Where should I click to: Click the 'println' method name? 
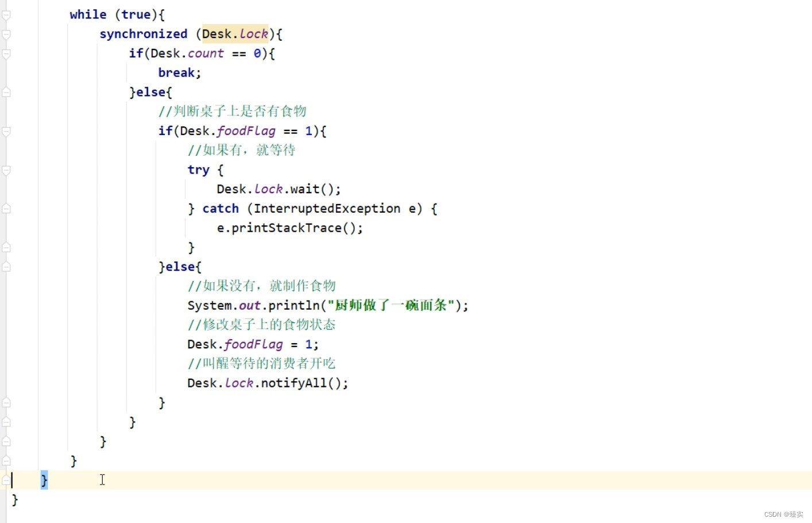(294, 305)
